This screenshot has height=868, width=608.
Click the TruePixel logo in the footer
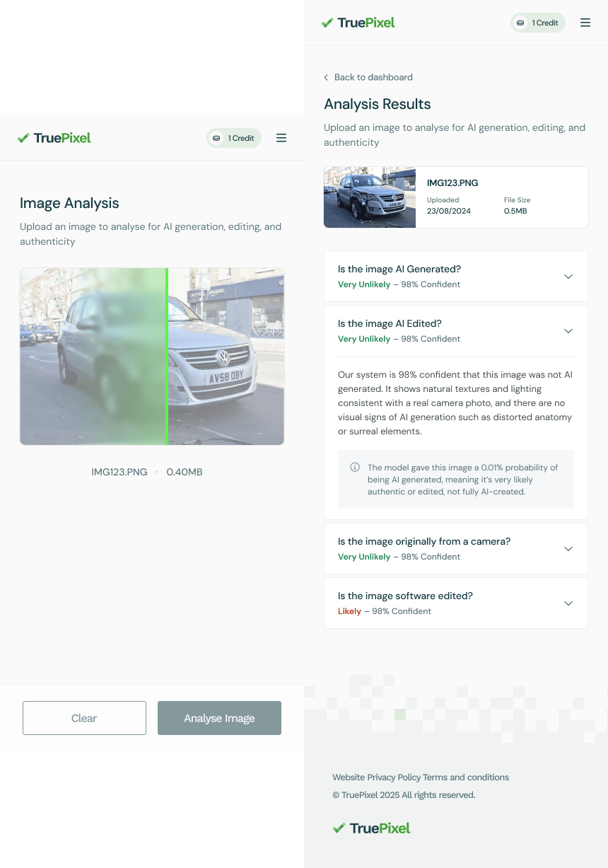371,828
